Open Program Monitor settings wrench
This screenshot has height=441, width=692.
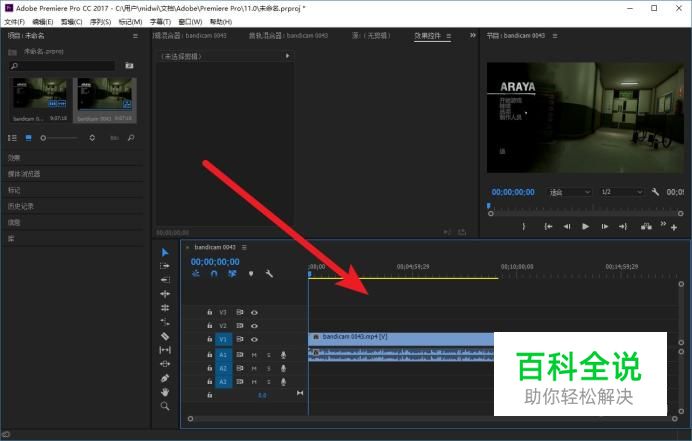tap(655, 192)
